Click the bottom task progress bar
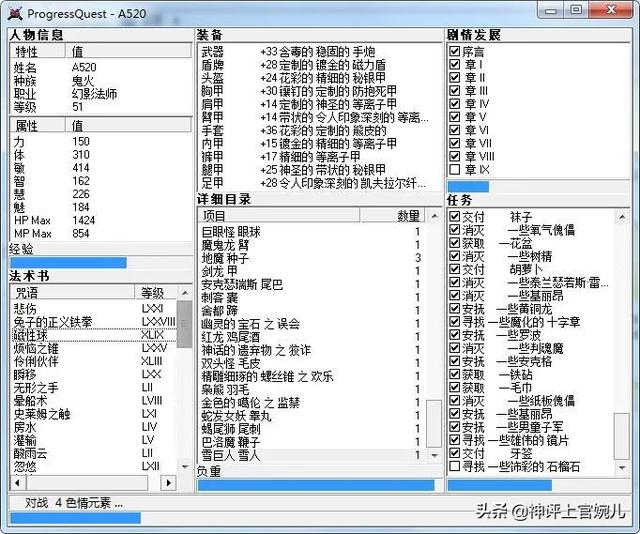640x534 pixels. click(320, 518)
